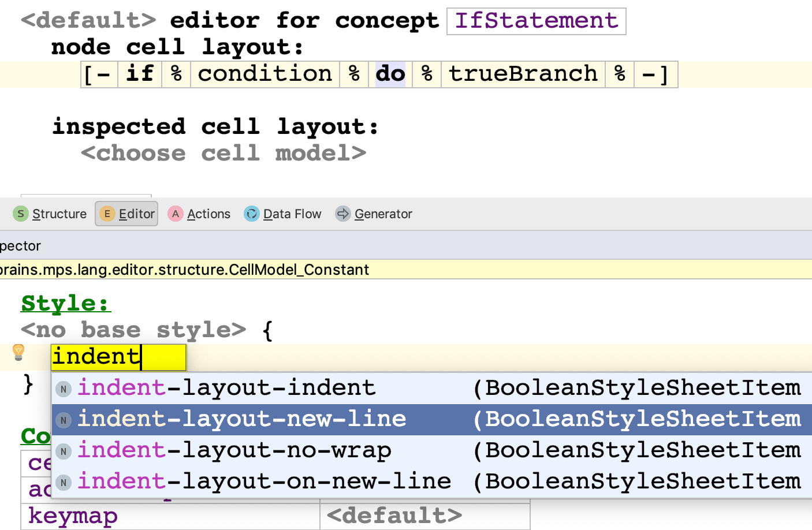Click the yellow intention lightbulb icon
812x530 pixels.
coord(18,352)
